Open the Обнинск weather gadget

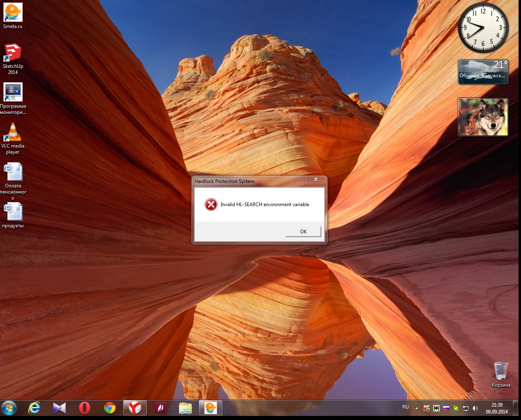[483, 72]
